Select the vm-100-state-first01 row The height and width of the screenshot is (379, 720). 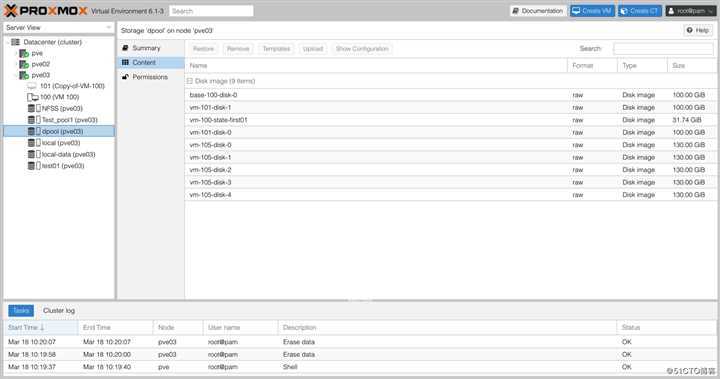pos(451,120)
